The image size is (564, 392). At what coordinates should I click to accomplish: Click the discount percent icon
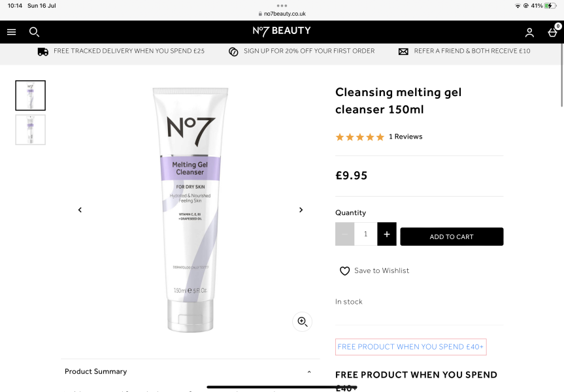[233, 51]
